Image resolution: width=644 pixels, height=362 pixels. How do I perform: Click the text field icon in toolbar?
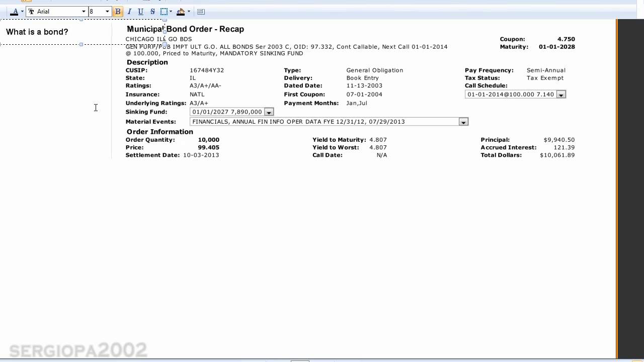[x=201, y=12]
